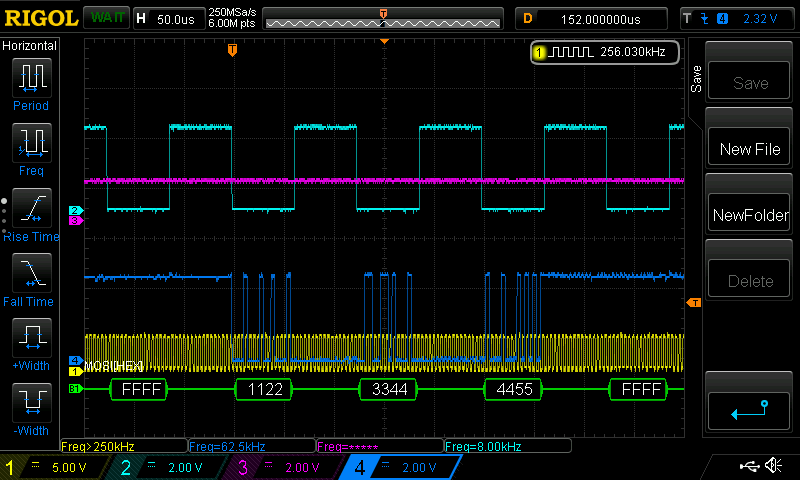Click the first decoded FFFF packet

[x=140, y=389]
